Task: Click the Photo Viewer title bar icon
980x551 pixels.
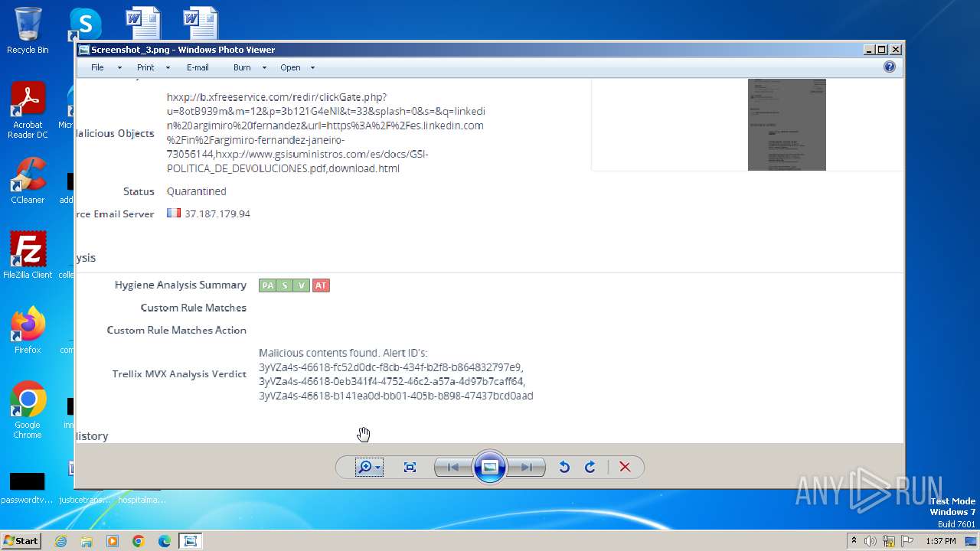Action: (x=83, y=50)
